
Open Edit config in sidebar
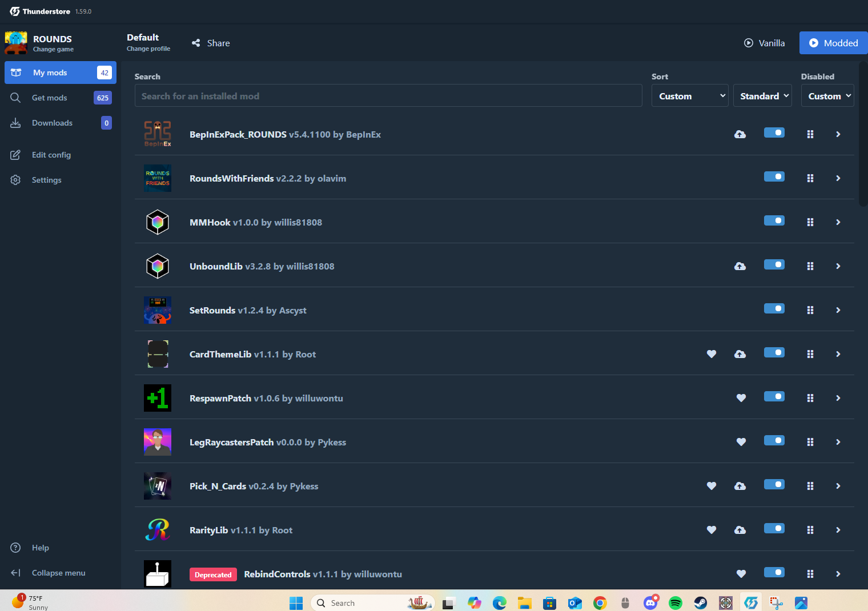(x=61, y=155)
